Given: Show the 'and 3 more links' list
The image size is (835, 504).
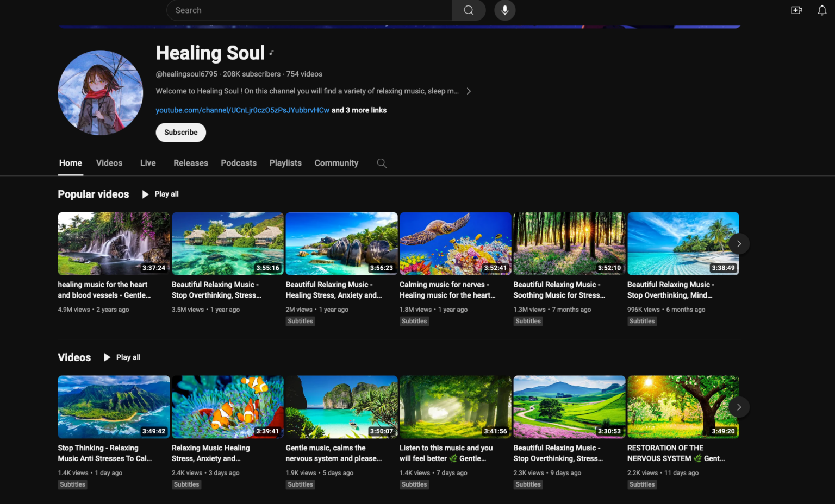Looking at the screenshot, I should point(359,110).
